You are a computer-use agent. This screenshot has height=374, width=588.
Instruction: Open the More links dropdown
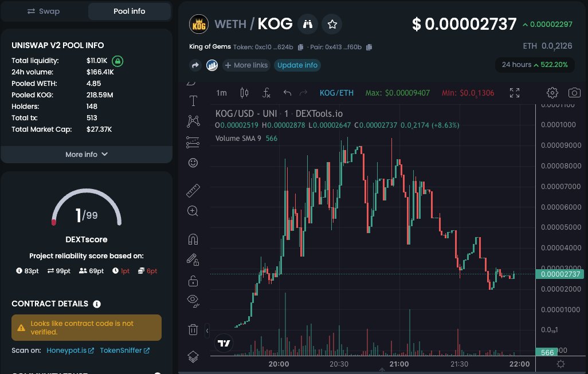coord(246,65)
